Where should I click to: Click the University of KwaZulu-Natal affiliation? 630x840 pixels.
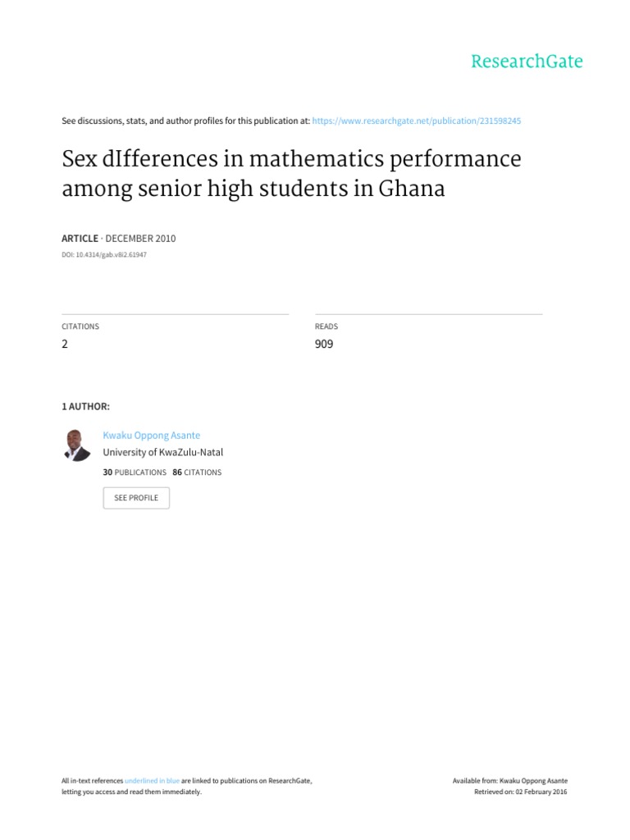[x=162, y=452]
